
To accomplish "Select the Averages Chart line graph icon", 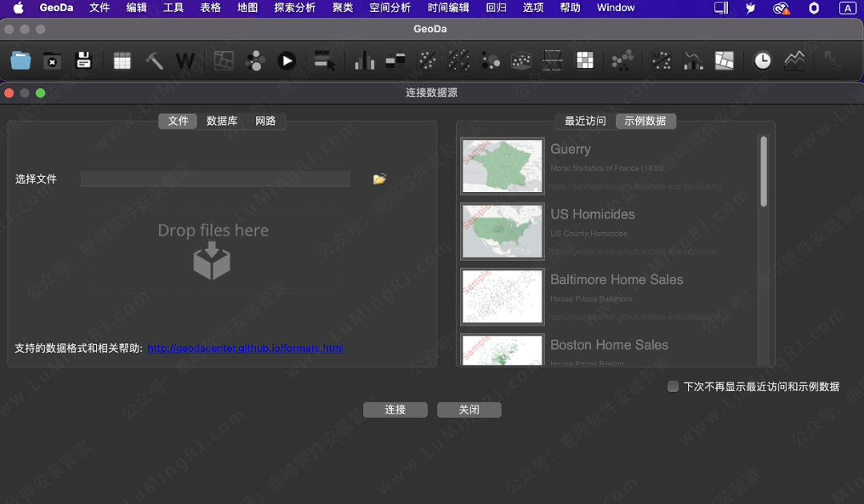I will (794, 61).
